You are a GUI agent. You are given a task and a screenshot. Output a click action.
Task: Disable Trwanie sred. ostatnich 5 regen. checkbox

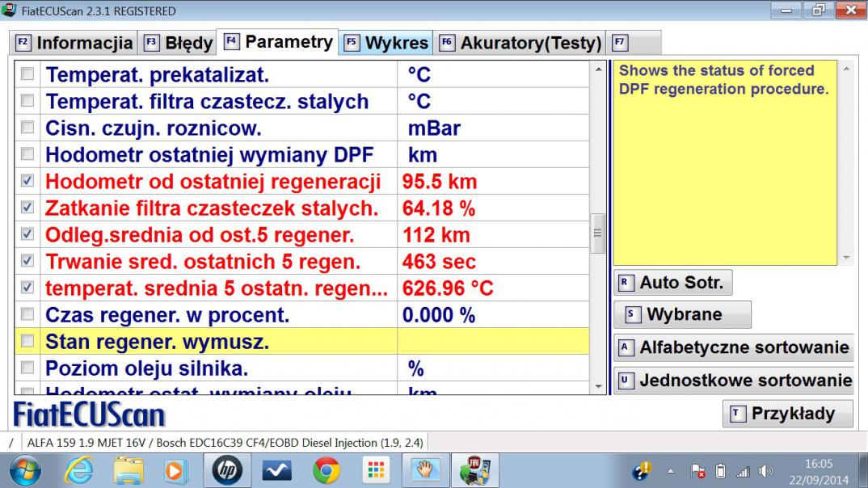[27, 260]
